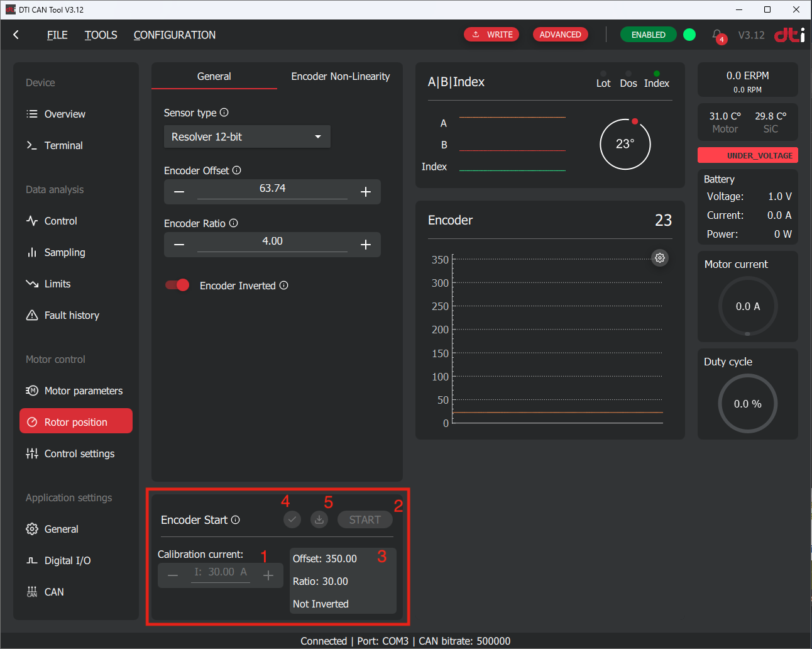812x649 pixels.
Task: Toggle the Encoder Inverted switch
Action: pyautogui.click(x=177, y=286)
